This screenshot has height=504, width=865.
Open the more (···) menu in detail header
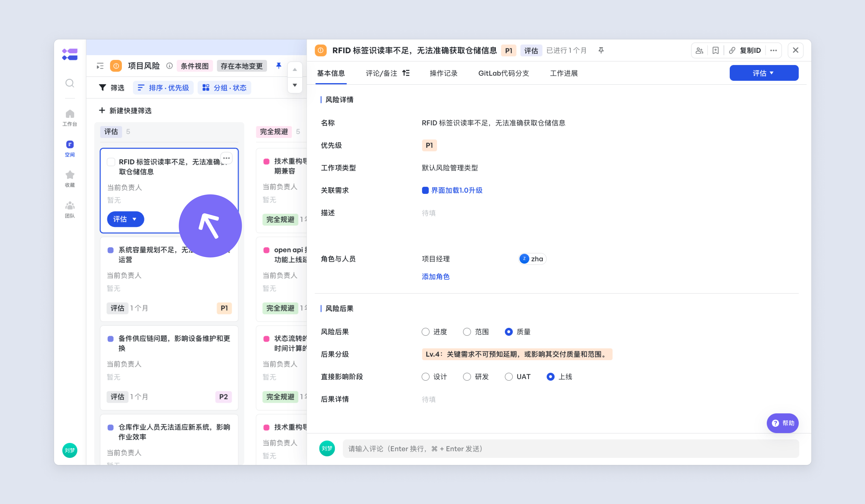(773, 50)
